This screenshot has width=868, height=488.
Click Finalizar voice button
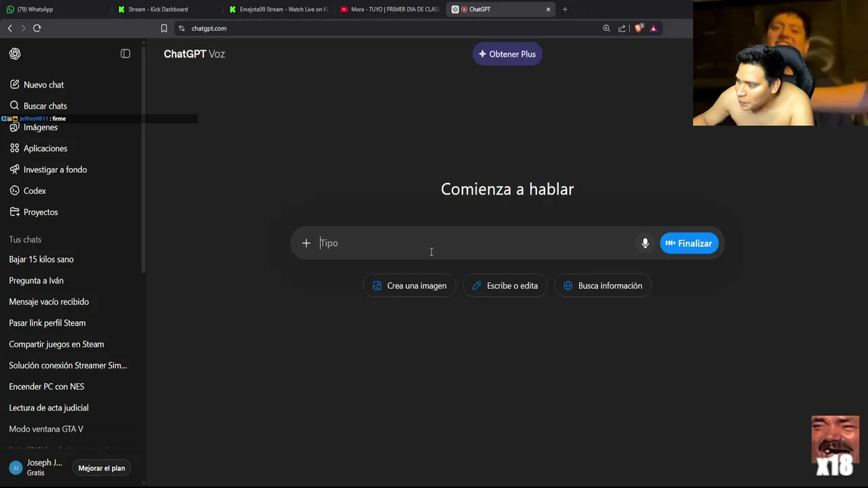coord(689,243)
